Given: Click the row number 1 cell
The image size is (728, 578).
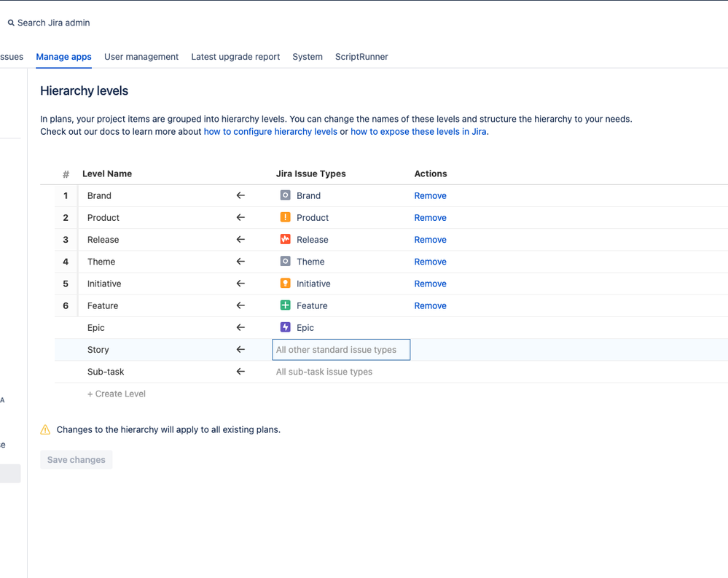Looking at the screenshot, I should click(x=66, y=195).
